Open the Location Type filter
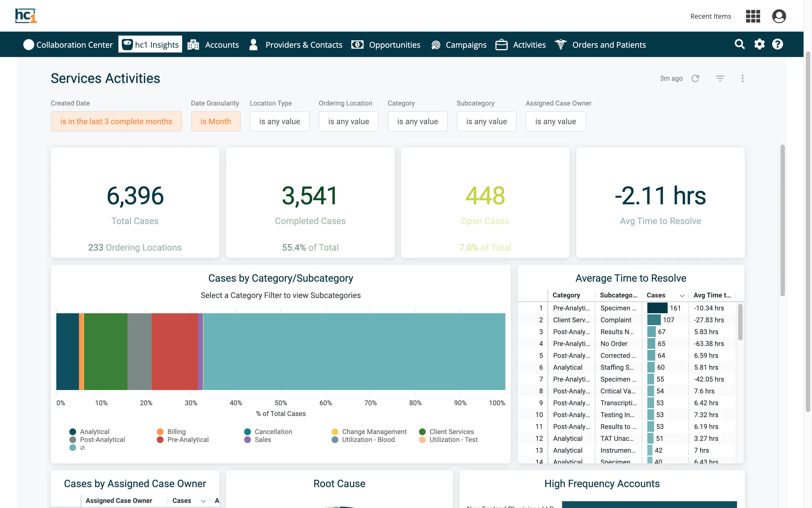The height and width of the screenshot is (508, 812). [x=279, y=121]
